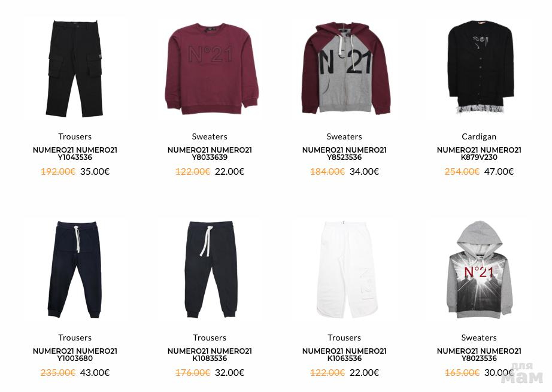Open the grey hooded N°21 print sweater image

[479, 269]
